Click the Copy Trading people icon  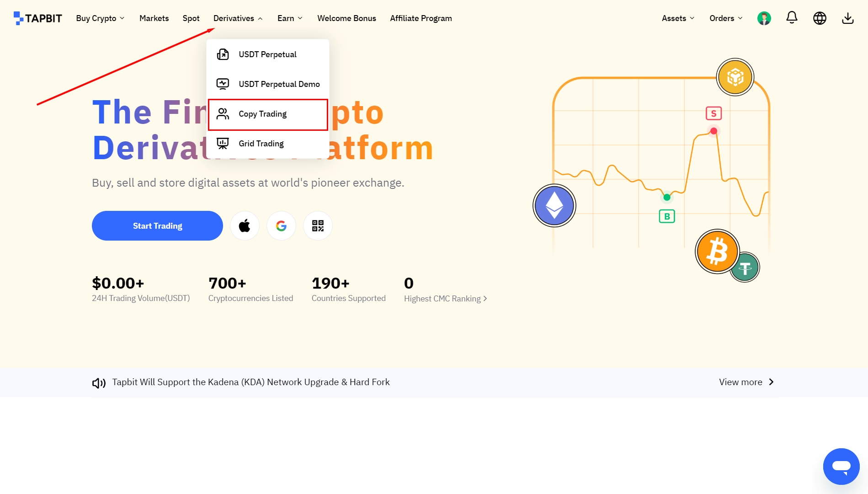223,114
